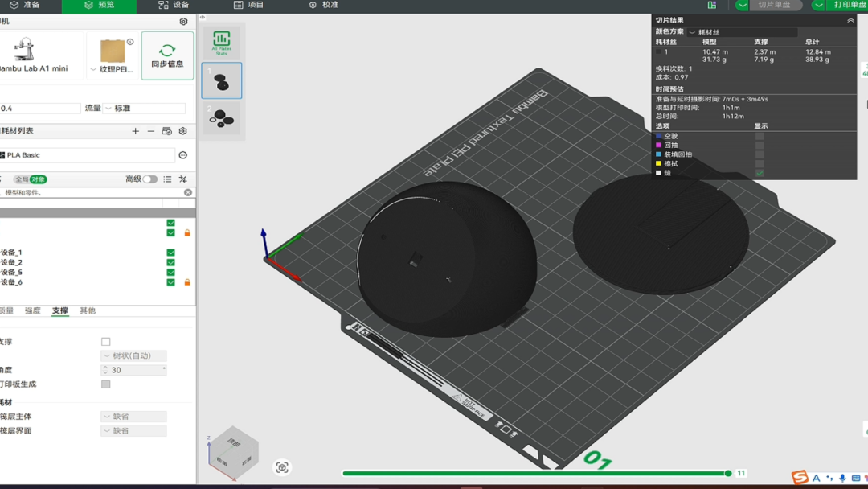Clear the search box with the X icon
Screen dimensions: 868x489
(188, 192)
